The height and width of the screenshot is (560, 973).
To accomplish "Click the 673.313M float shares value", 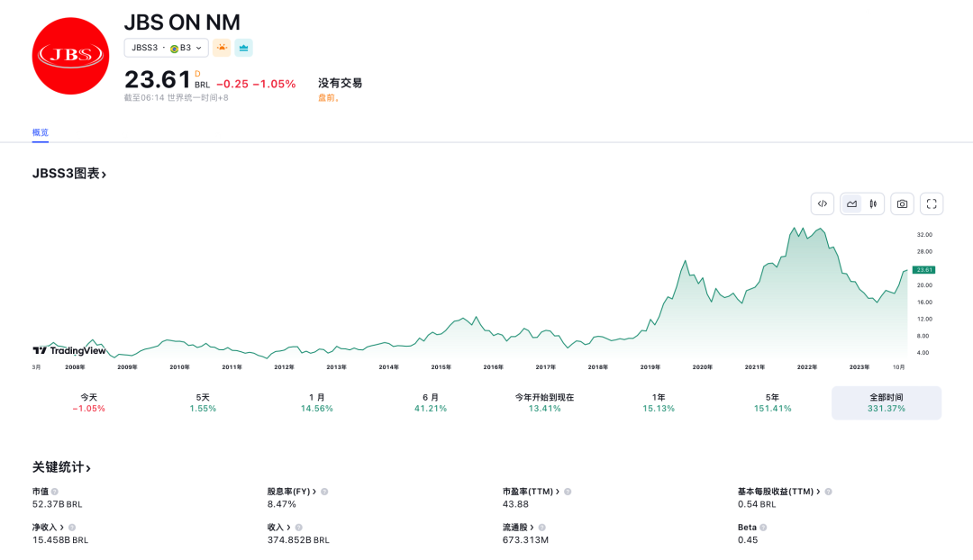I will pyautogui.click(x=525, y=540).
